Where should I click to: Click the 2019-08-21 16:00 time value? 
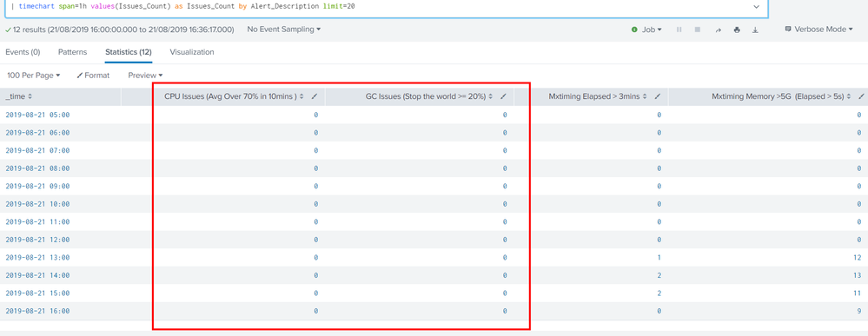pos(37,311)
